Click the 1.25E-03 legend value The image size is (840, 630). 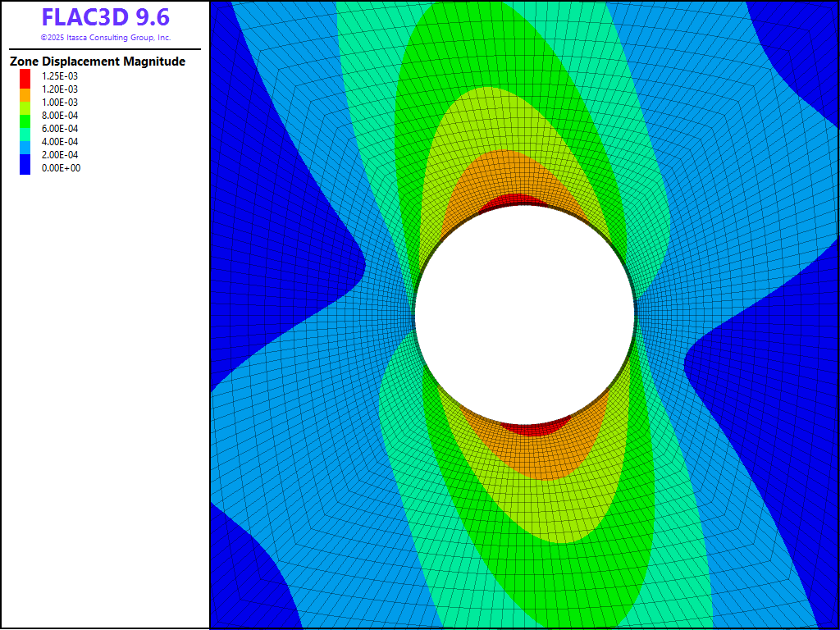click(x=60, y=76)
